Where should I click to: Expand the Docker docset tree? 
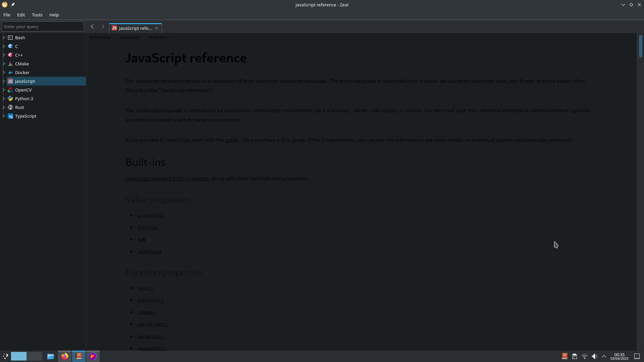[x=4, y=72]
